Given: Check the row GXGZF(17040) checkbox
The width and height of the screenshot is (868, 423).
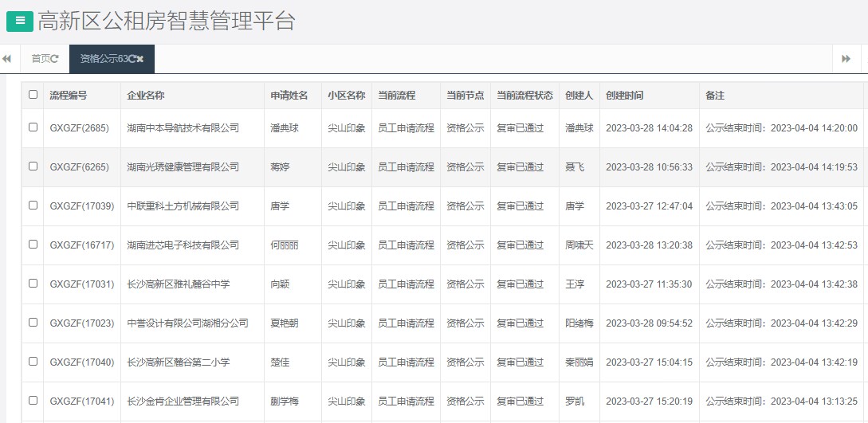Looking at the screenshot, I should [33, 361].
